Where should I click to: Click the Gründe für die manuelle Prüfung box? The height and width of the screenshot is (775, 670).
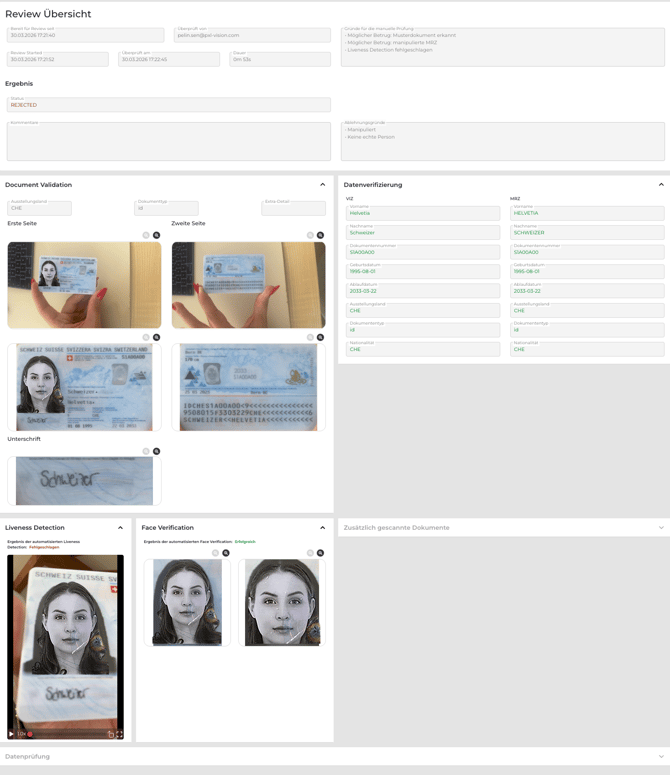503,47
